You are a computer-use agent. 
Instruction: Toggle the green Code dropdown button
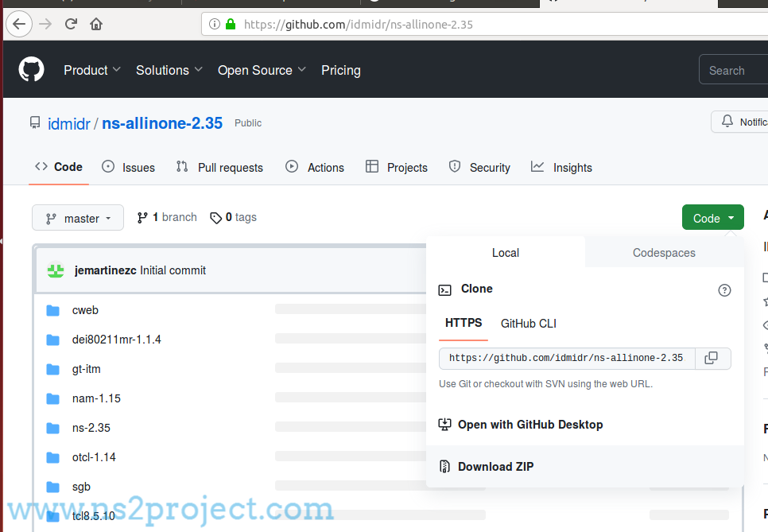(x=712, y=218)
